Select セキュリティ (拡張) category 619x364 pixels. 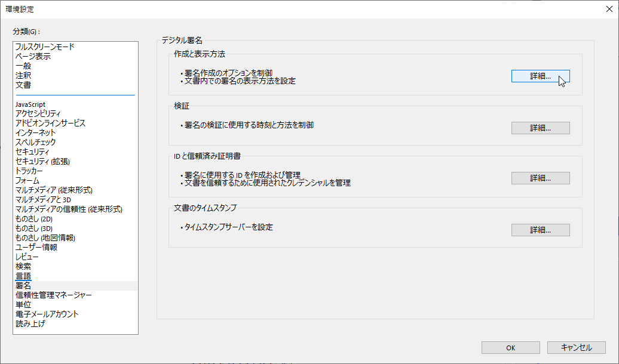pos(42,161)
